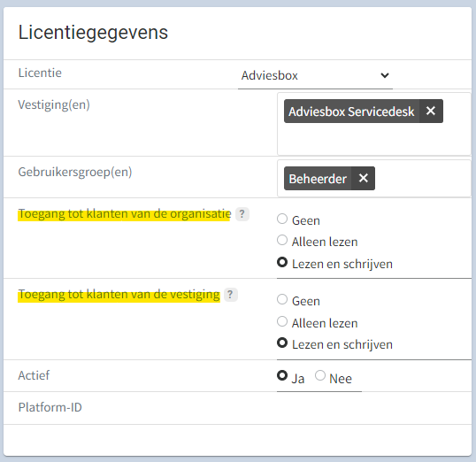The width and height of the screenshot is (476, 462).
Task: Click the Vestiging(en) label
Action: click(x=54, y=104)
